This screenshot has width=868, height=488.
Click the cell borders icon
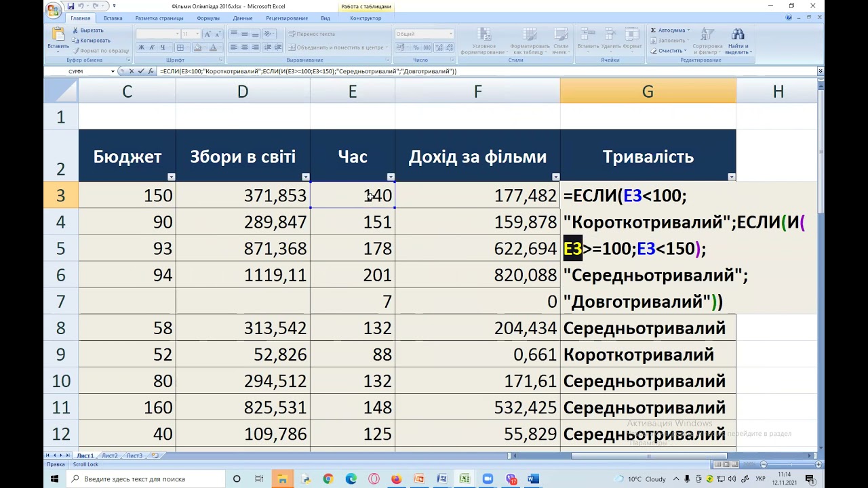click(x=180, y=47)
